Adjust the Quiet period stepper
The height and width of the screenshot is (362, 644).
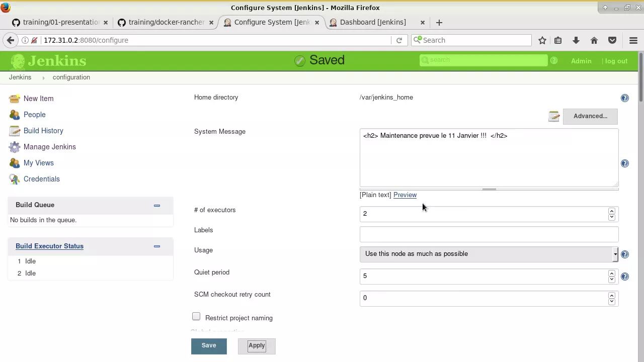point(611,276)
